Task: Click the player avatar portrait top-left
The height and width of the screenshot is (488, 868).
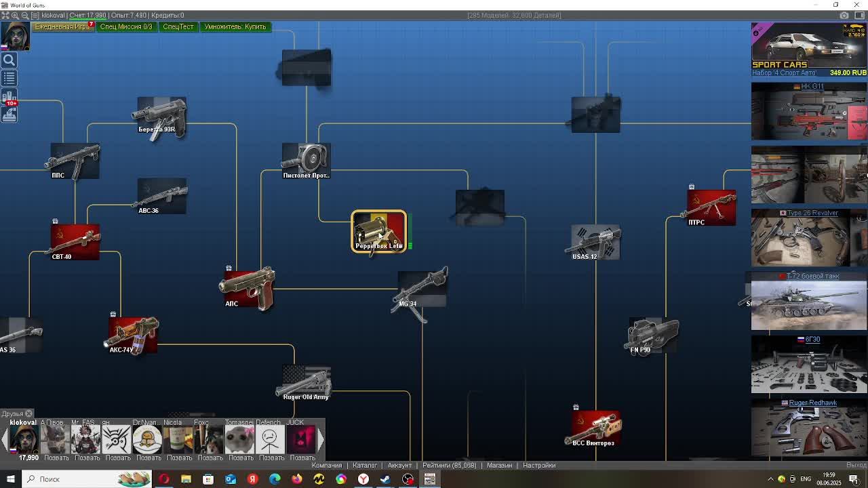Action: [15, 35]
